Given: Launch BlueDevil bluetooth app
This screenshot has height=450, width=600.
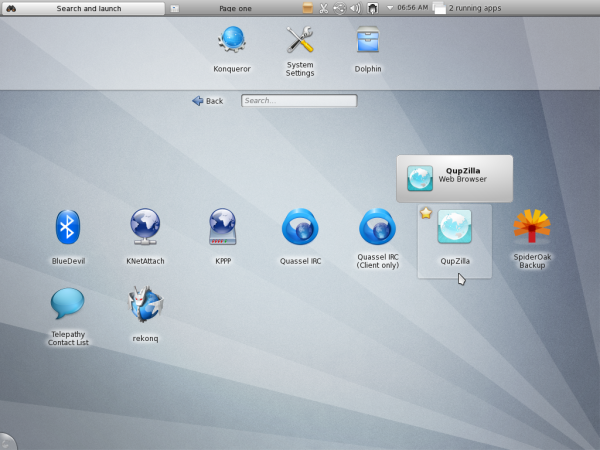Looking at the screenshot, I should pyautogui.click(x=68, y=236).
